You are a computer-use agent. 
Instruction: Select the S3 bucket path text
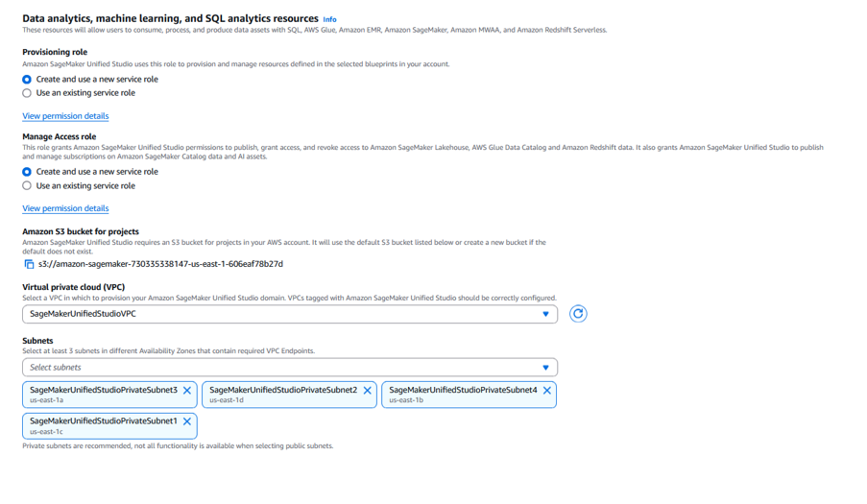click(160, 264)
